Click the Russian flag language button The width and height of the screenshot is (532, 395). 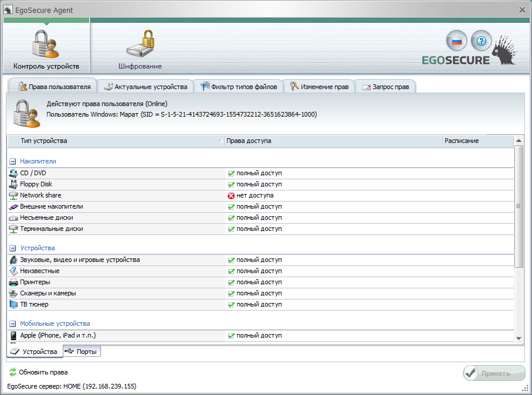click(456, 41)
